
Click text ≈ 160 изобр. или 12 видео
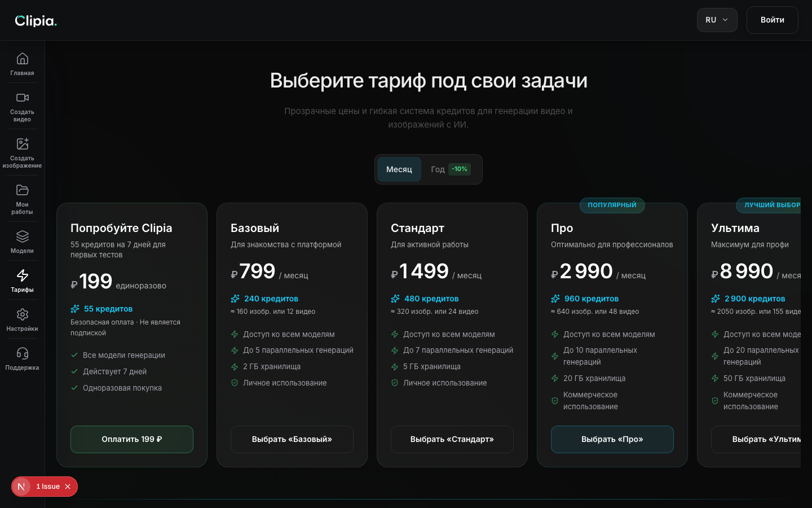tap(273, 312)
